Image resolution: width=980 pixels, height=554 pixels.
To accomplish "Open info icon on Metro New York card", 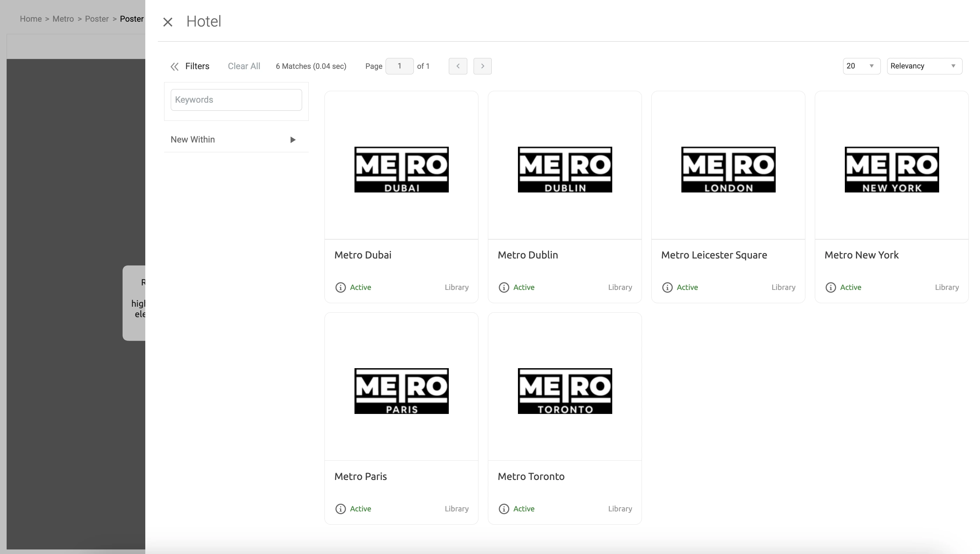I will click(x=831, y=287).
